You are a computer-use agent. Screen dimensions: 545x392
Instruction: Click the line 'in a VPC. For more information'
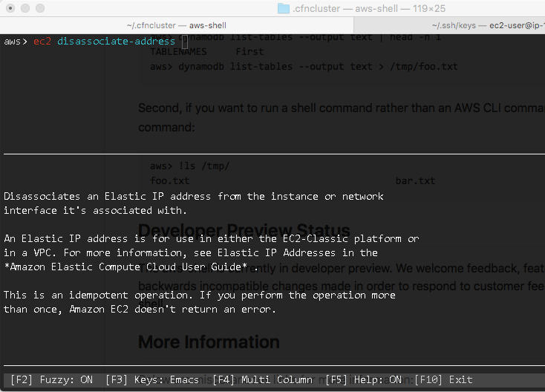[191, 252]
